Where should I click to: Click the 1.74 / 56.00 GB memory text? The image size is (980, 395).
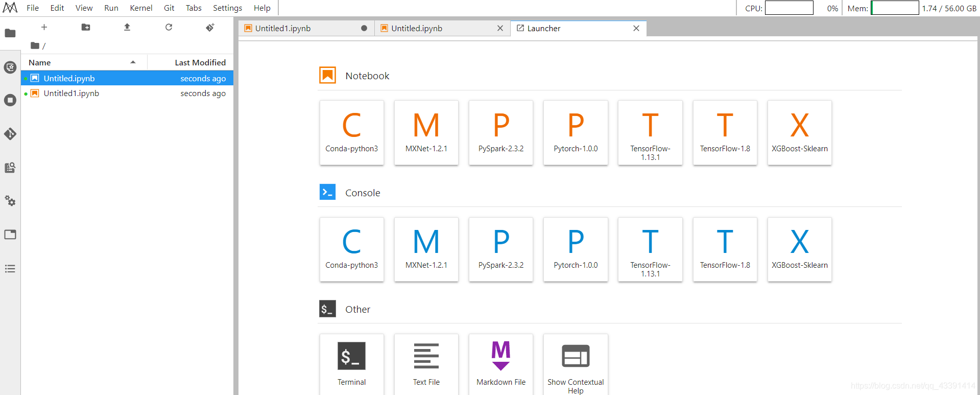tap(949, 8)
